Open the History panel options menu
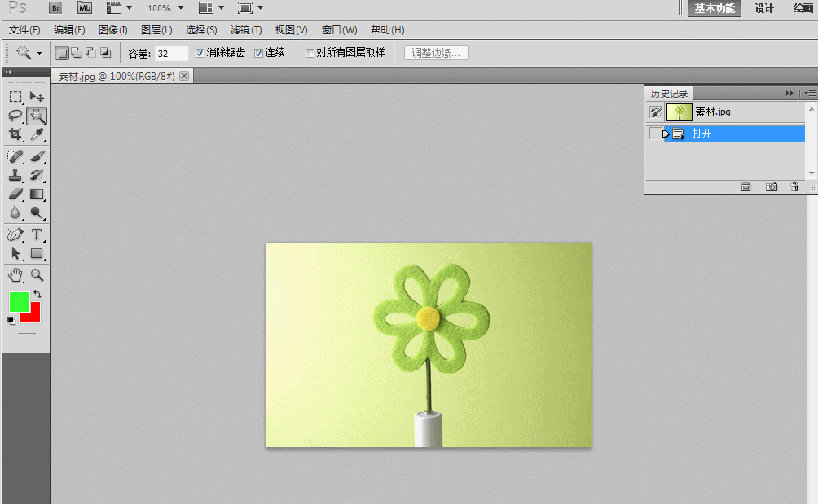This screenshot has width=818, height=504. [x=810, y=94]
